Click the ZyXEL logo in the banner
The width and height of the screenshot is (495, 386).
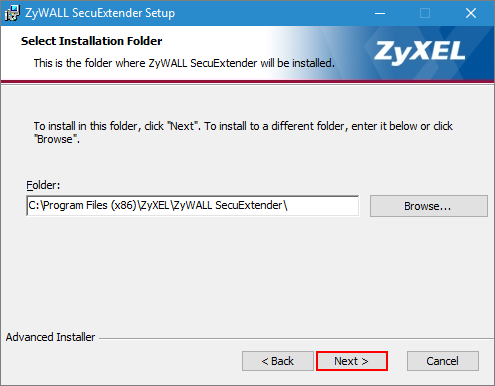pos(419,52)
